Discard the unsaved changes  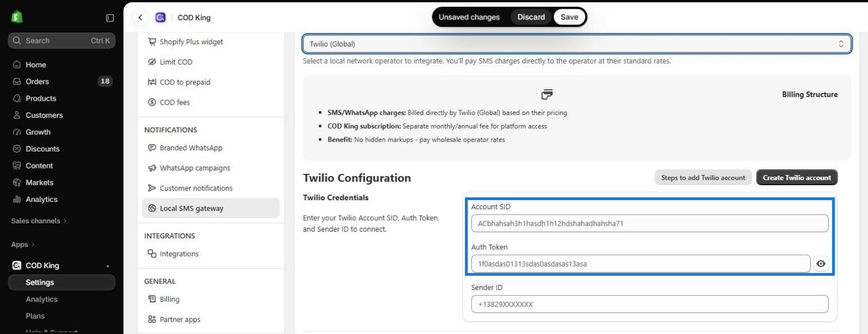point(531,17)
